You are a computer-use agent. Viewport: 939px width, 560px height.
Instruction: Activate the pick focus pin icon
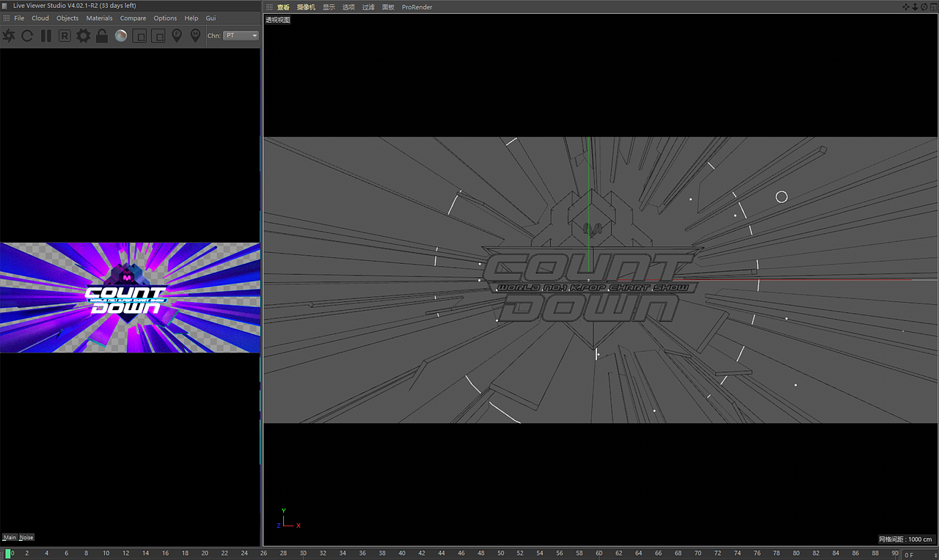point(177,35)
